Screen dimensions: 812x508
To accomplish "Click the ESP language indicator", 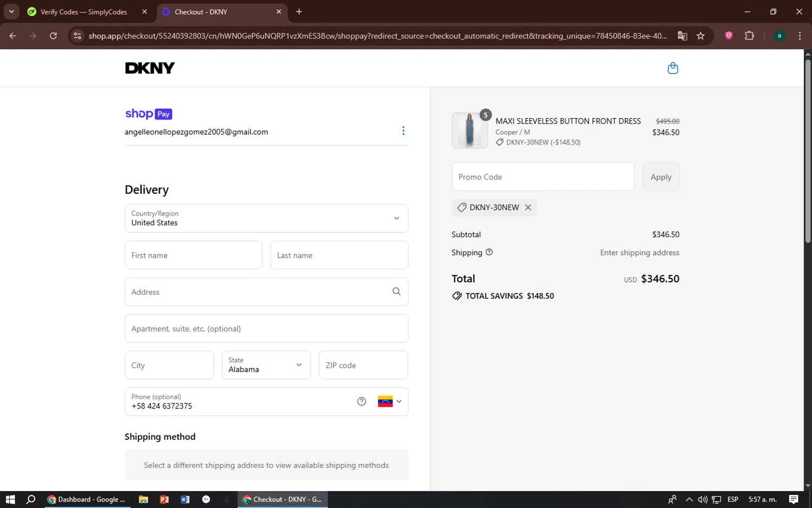I will click(733, 499).
